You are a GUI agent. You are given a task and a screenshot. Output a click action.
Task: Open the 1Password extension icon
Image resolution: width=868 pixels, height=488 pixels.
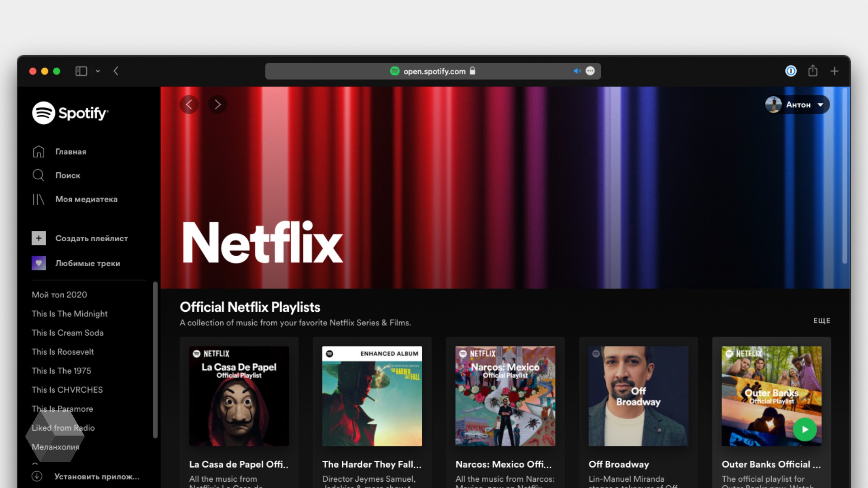pos(791,71)
